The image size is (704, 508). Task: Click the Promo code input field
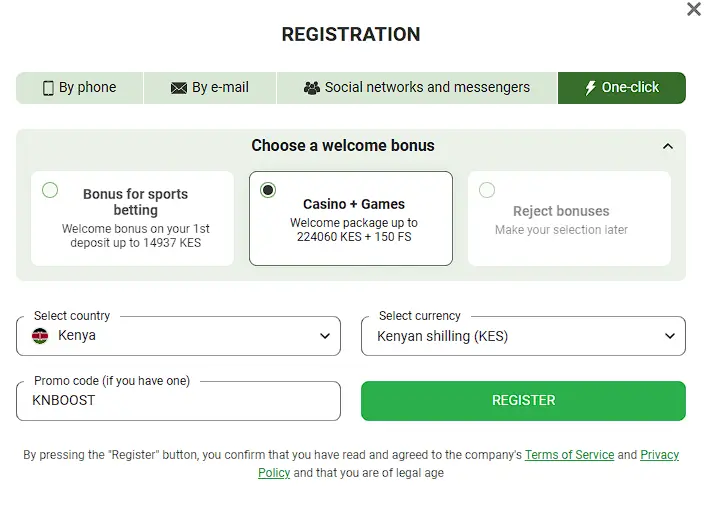(178, 401)
